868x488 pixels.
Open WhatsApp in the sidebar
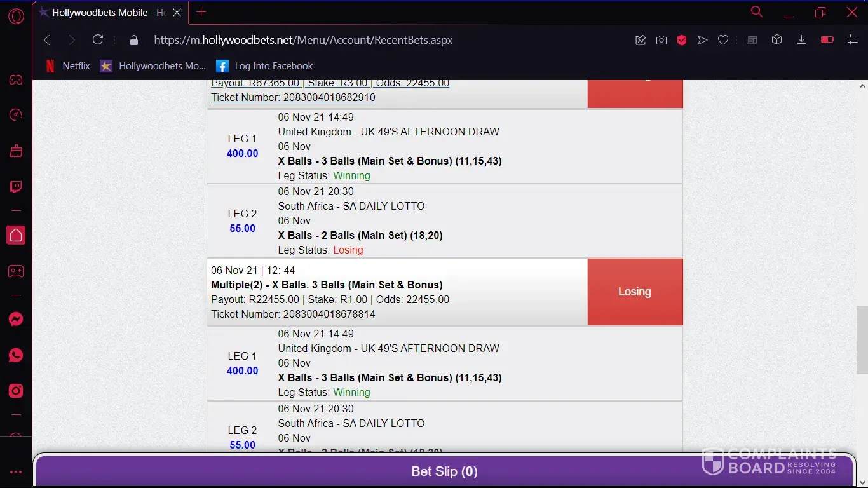pos(16,355)
